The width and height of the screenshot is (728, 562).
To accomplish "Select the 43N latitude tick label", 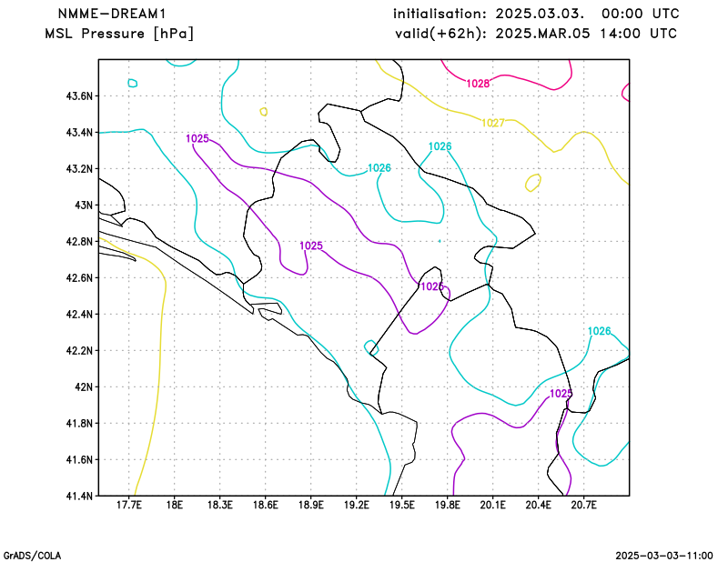I will (84, 206).
